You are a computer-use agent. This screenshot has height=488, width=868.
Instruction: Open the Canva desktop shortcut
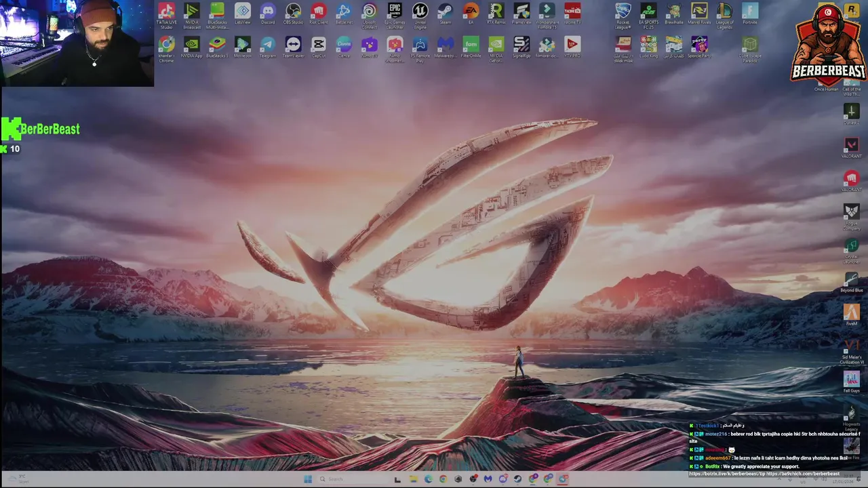click(x=344, y=47)
